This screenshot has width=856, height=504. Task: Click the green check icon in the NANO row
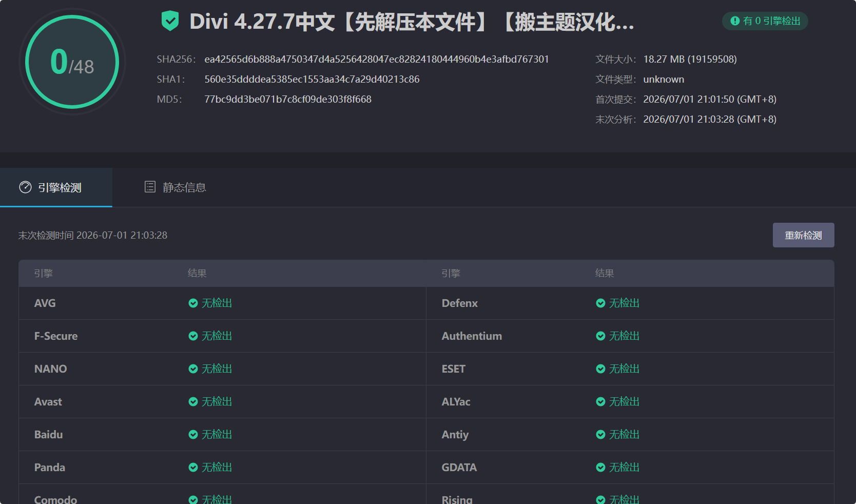click(x=193, y=369)
